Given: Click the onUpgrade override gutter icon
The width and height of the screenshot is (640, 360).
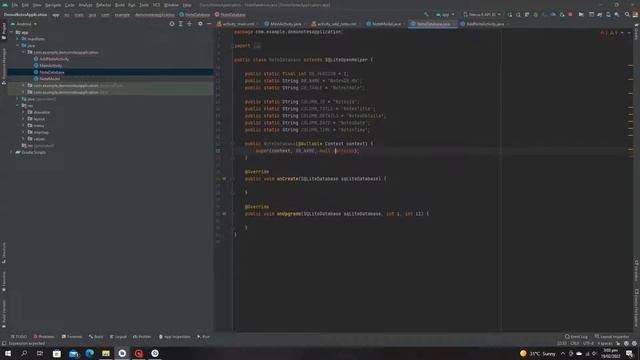Looking at the screenshot, I should tap(224, 213).
